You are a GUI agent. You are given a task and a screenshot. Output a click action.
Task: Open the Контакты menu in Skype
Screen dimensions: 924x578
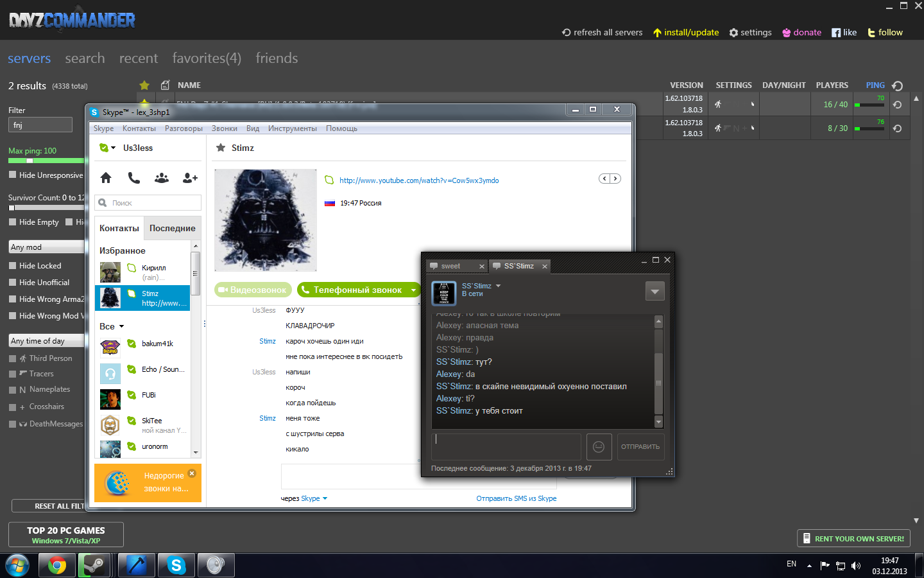[x=139, y=128]
